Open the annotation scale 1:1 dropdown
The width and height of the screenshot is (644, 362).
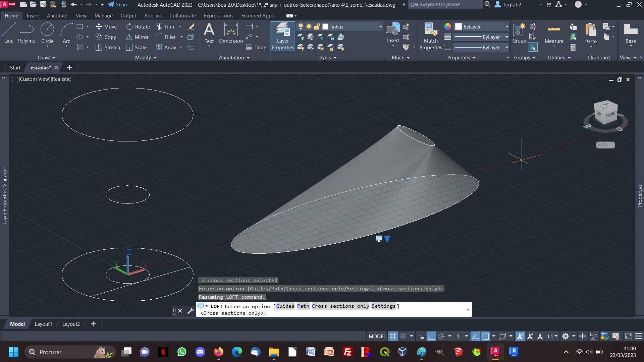[552, 336]
